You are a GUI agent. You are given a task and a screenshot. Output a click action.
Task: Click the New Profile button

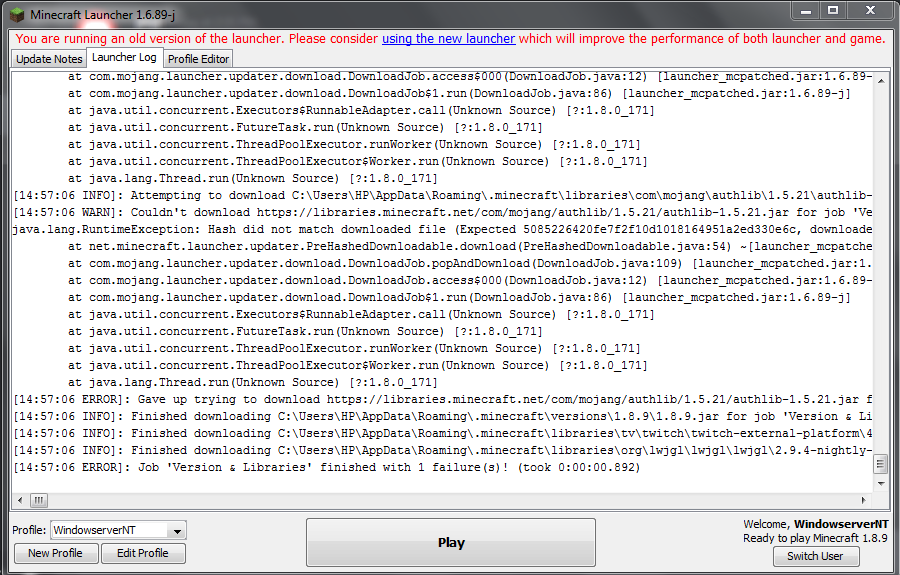[55, 553]
